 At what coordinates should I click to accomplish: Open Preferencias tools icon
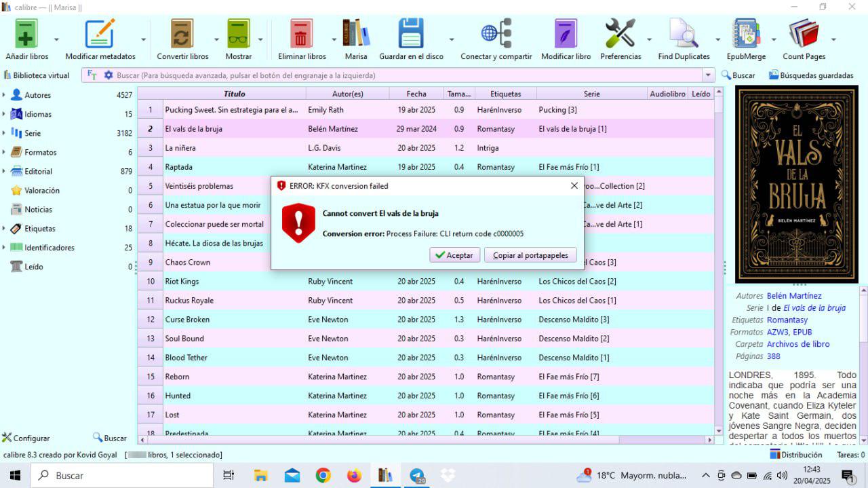(x=620, y=33)
